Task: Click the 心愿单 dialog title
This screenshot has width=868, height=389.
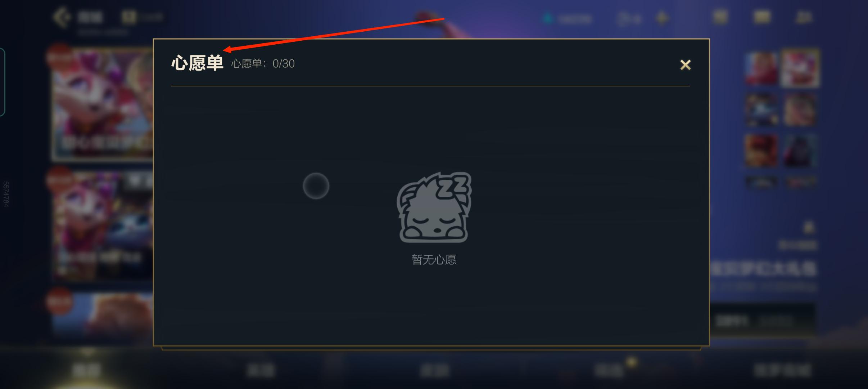Action: (x=197, y=63)
